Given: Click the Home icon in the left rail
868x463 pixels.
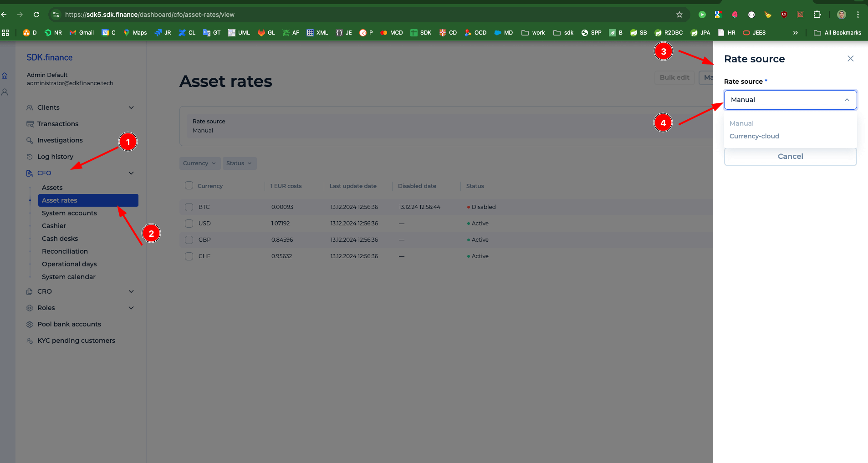Looking at the screenshot, I should 5,75.
